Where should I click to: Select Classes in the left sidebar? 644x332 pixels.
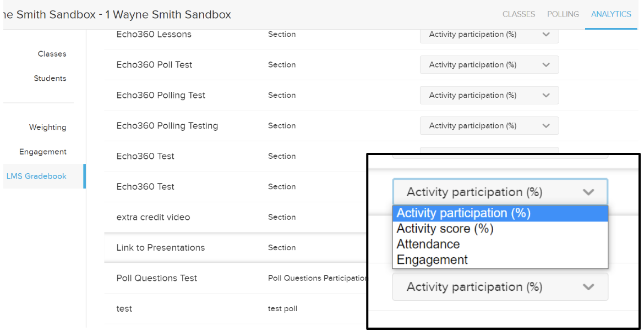52,54
